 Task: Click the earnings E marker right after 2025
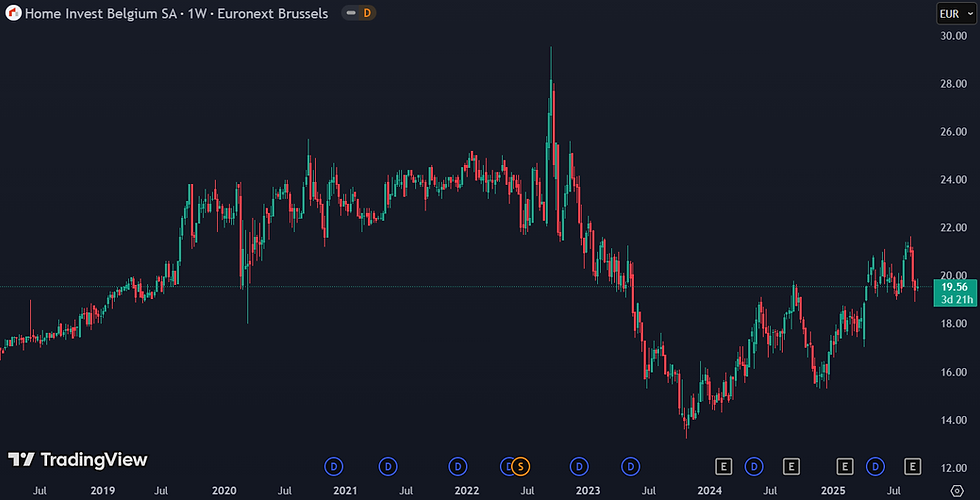coord(845,466)
